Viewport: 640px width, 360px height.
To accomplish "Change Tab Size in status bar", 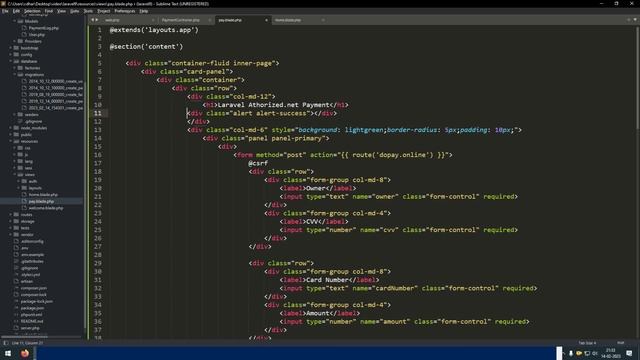I will click(587, 343).
